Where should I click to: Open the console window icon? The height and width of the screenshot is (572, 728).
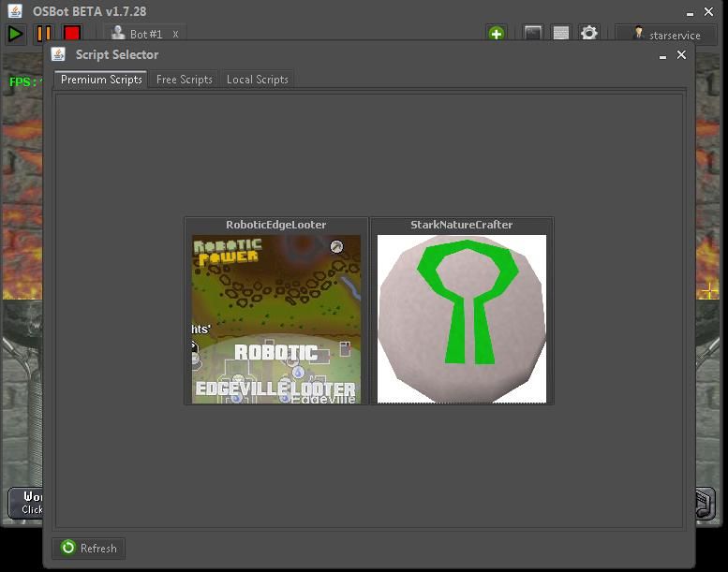point(533,34)
